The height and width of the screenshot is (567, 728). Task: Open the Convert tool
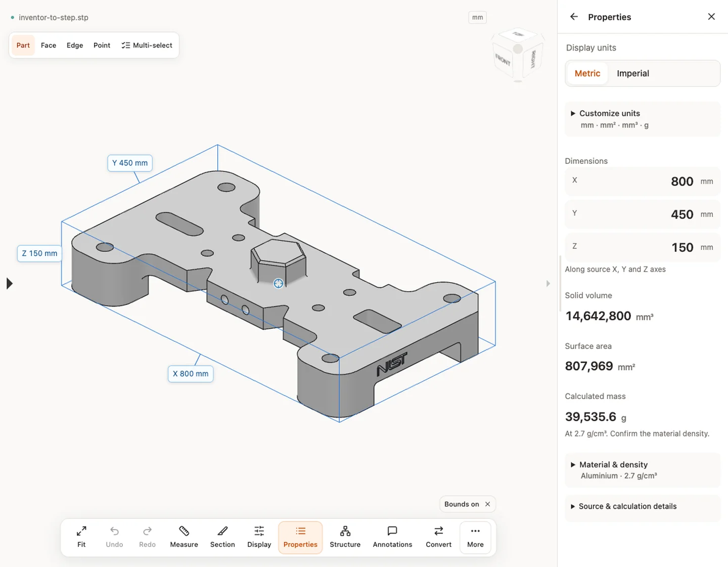[x=439, y=537]
